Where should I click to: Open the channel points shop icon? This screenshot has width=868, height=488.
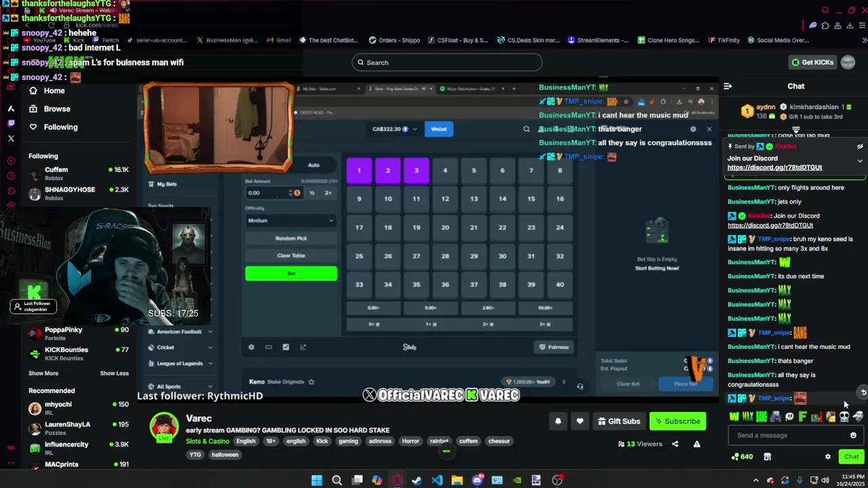tap(767, 457)
